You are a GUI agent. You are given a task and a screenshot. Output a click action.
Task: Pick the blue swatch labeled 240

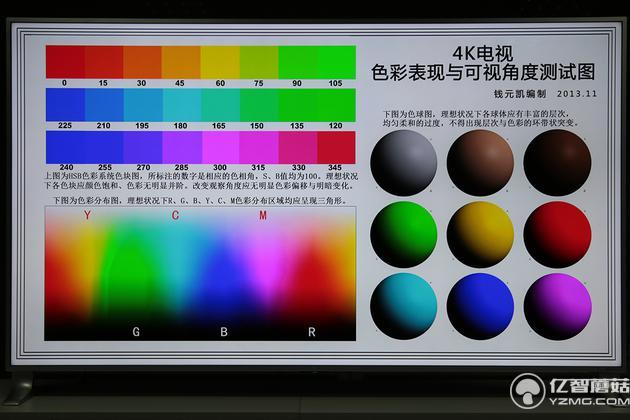point(65,148)
